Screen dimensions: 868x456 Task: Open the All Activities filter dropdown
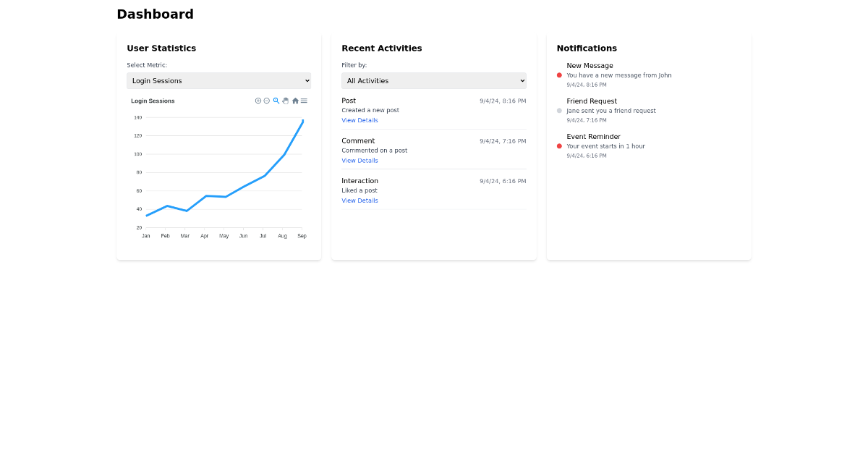[x=433, y=80]
